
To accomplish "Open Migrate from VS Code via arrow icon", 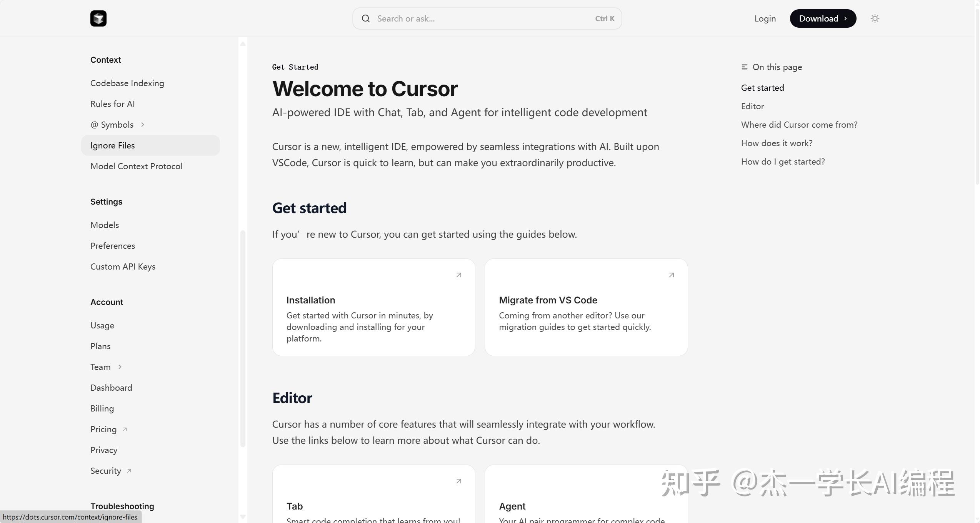I will 671,275.
